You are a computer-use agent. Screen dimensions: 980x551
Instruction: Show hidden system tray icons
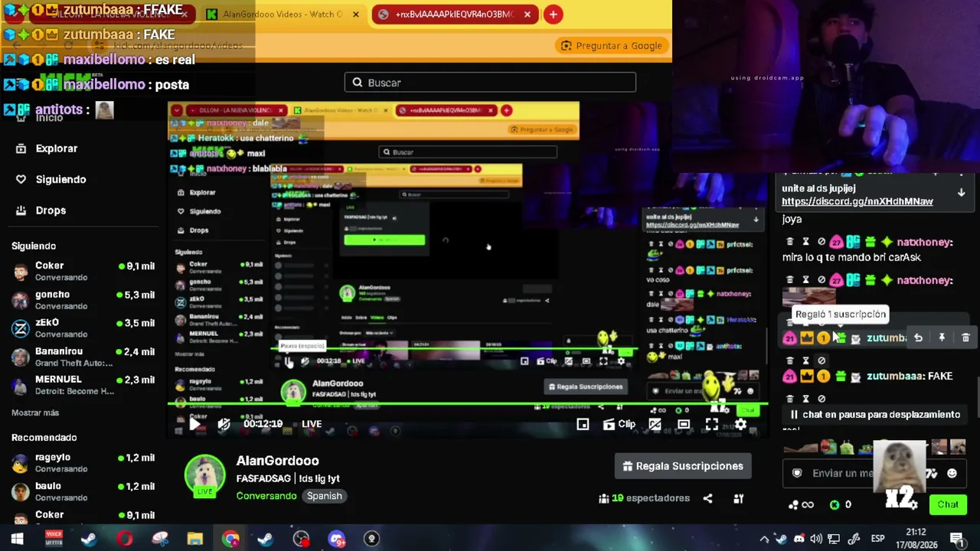coord(764,539)
